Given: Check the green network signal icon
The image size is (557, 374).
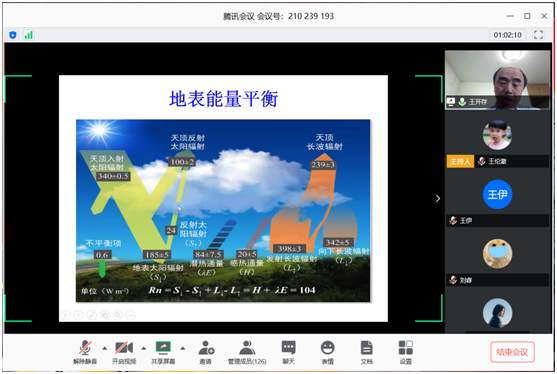Looking at the screenshot, I should pos(28,35).
